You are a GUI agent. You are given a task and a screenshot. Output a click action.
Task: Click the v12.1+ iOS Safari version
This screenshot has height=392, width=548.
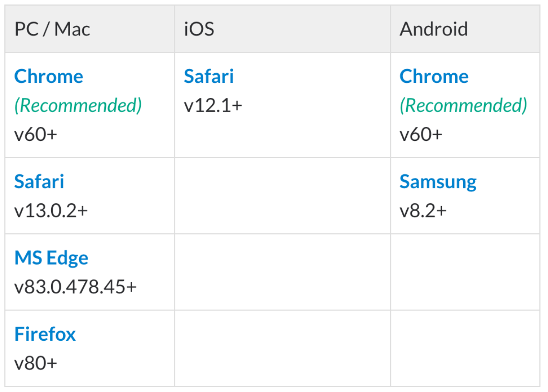(x=213, y=105)
